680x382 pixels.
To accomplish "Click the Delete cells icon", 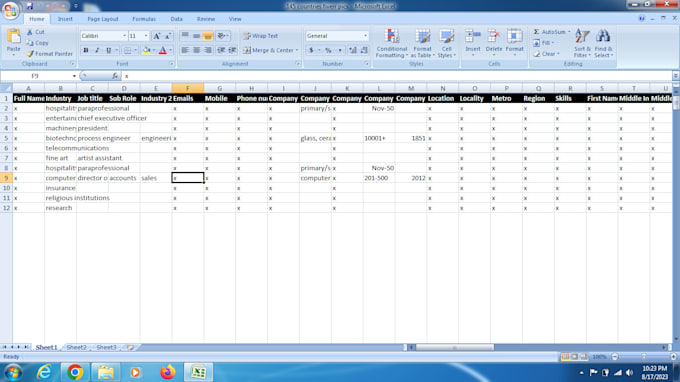I will point(494,36).
